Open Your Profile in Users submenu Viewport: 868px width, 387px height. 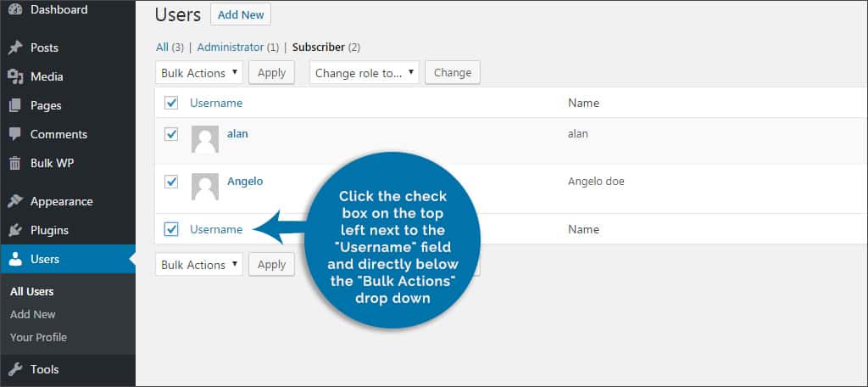coord(38,337)
